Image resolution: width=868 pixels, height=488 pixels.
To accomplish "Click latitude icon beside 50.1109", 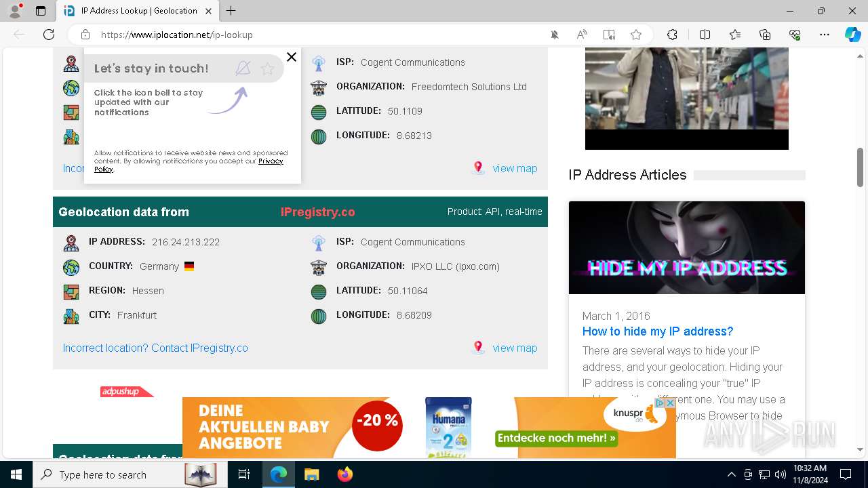I will click(319, 113).
